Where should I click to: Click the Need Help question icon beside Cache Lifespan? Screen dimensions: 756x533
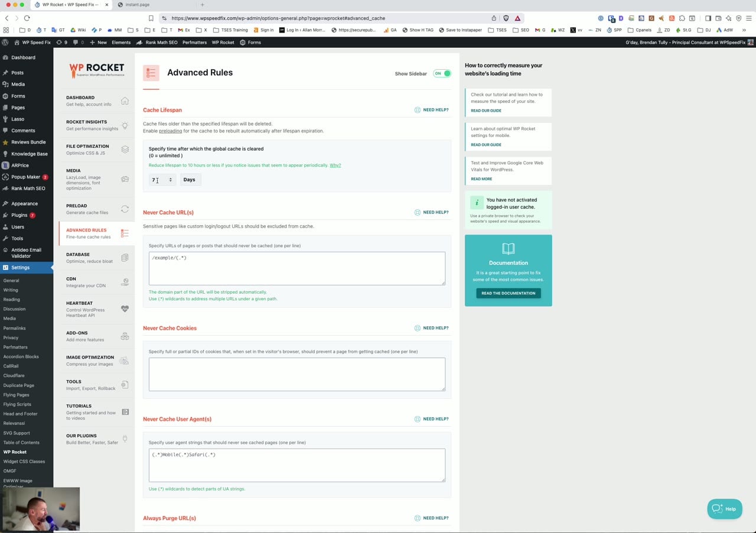pos(418,109)
